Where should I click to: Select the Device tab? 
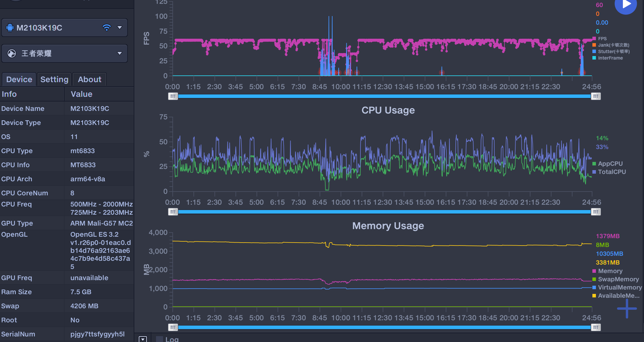click(20, 79)
